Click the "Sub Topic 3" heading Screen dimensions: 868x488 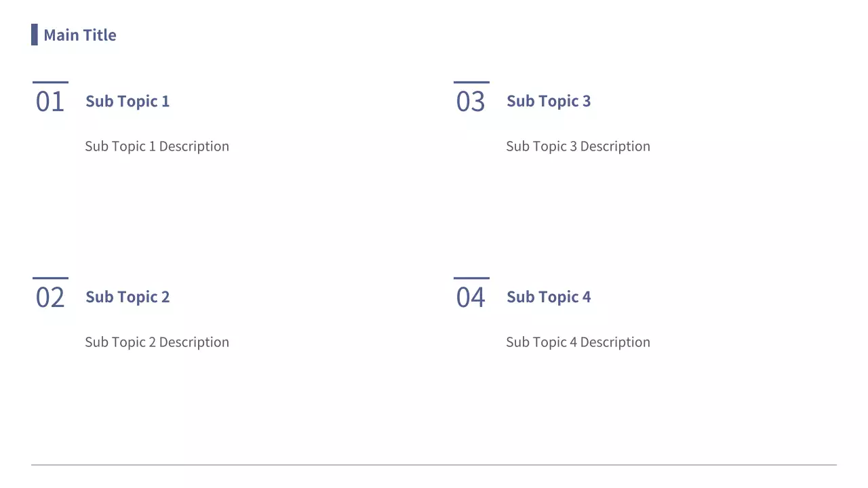click(549, 102)
